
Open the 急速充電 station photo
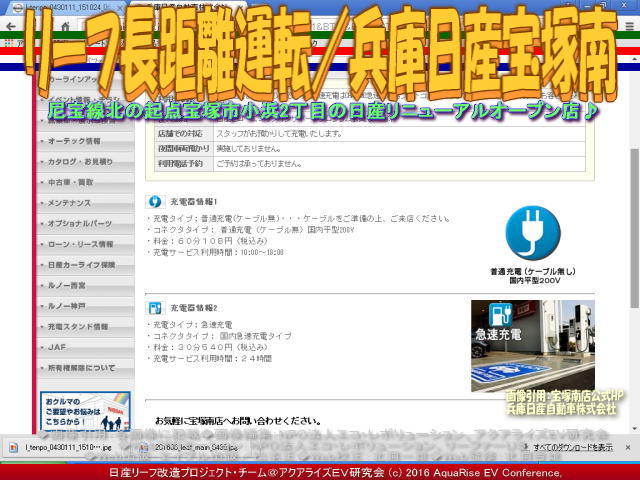point(533,346)
